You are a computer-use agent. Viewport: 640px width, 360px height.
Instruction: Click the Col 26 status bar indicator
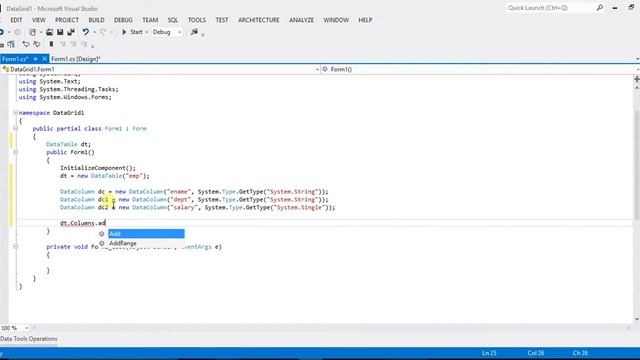coord(536,353)
